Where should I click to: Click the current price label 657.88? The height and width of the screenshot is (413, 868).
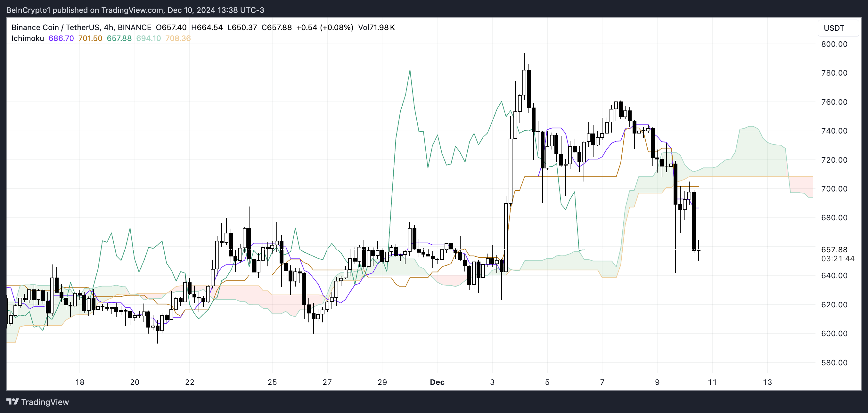tap(834, 250)
